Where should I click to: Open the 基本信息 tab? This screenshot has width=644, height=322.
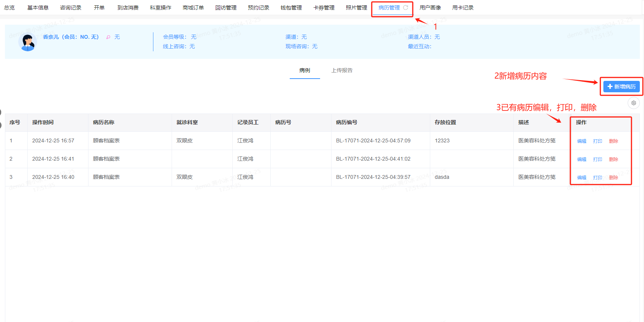tap(38, 8)
